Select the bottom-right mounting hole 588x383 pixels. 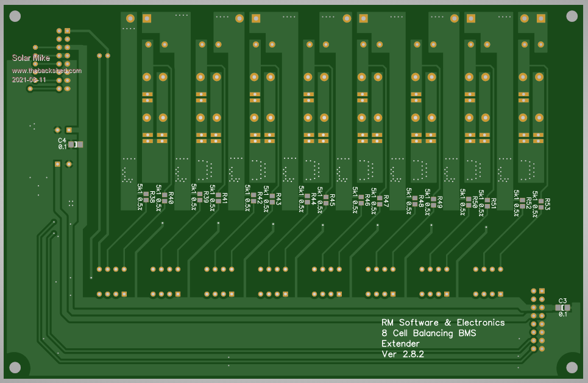(x=572, y=367)
